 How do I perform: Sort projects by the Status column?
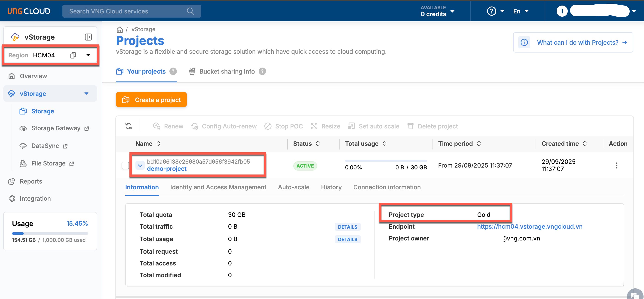pos(318,144)
